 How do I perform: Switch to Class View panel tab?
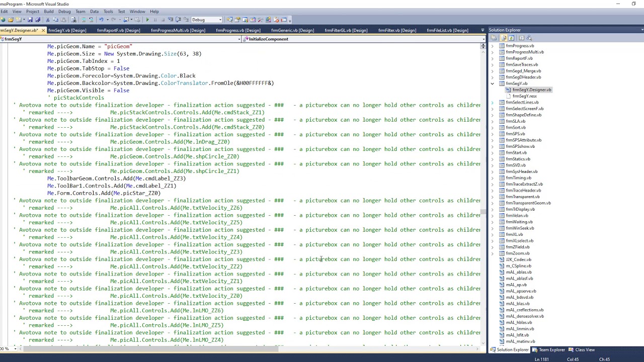pos(581,350)
